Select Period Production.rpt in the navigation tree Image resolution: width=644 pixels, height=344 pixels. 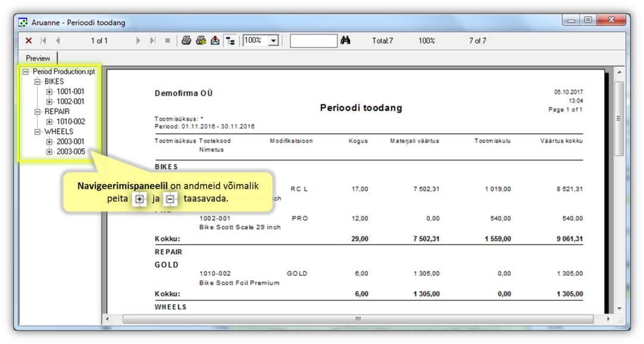point(64,71)
